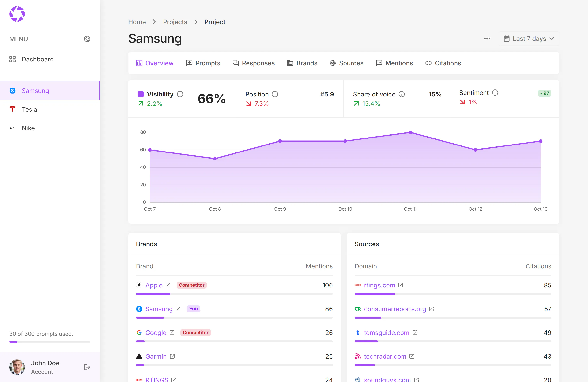Open Apple brand external link icon
This screenshot has width=588, height=382.
(x=168, y=285)
